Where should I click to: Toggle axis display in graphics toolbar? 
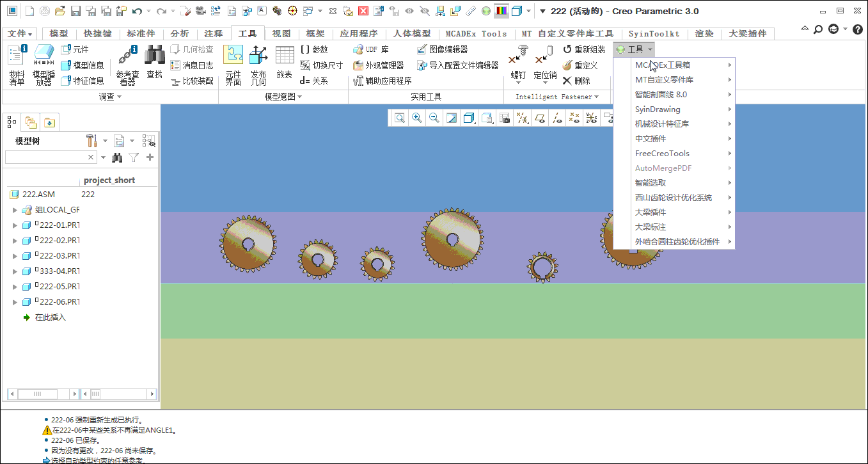[557, 118]
